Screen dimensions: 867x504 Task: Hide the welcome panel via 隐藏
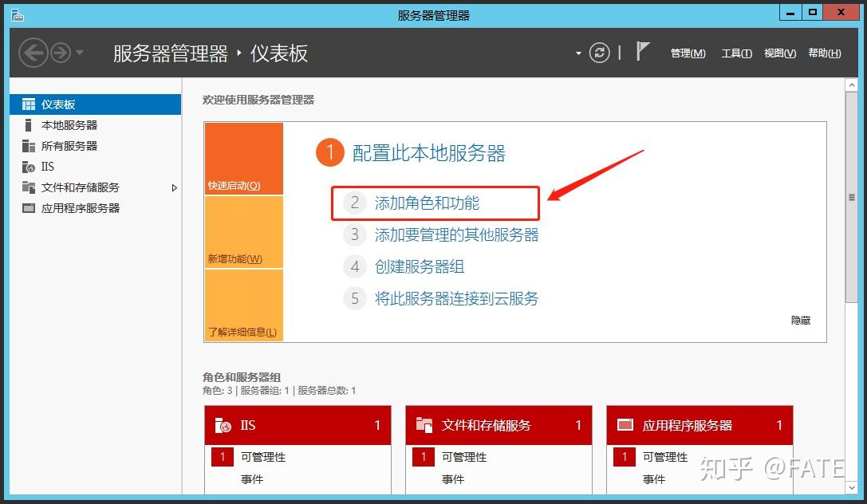(x=801, y=320)
